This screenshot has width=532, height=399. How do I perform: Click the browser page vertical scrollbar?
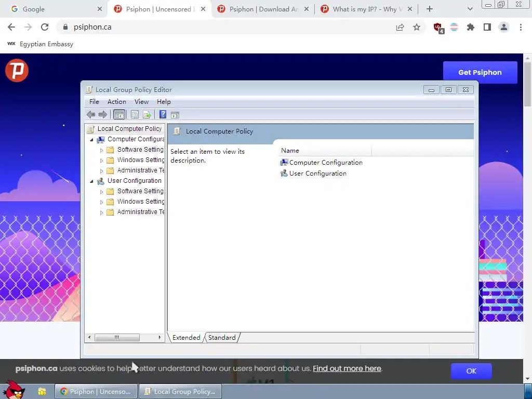pyautogui.click(x=528, y=85)
